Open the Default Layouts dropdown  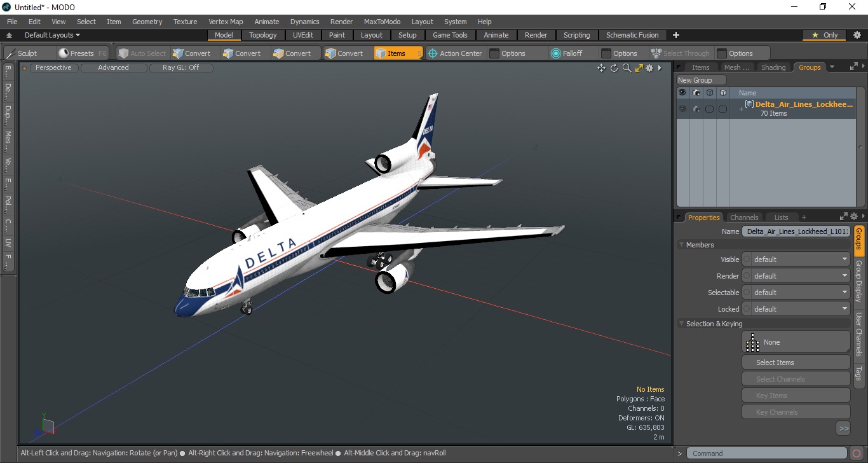tap(52, 35)
